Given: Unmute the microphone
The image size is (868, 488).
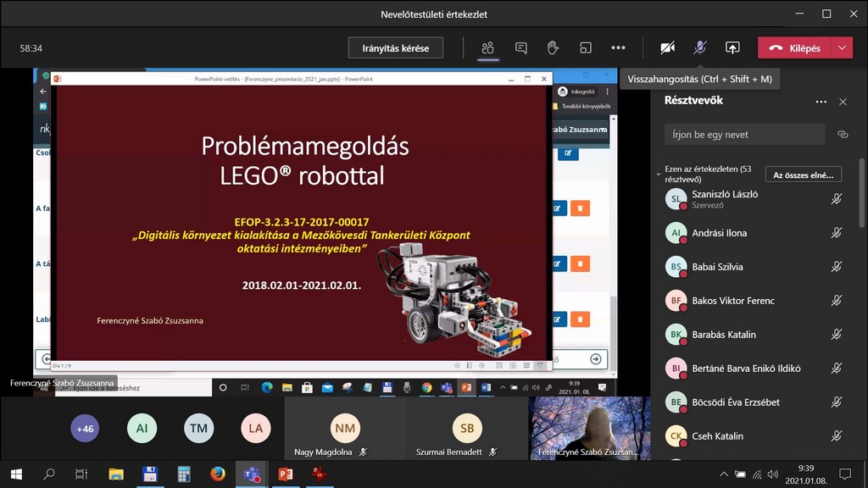Looking at the screenshot, I should pos(699,48).
